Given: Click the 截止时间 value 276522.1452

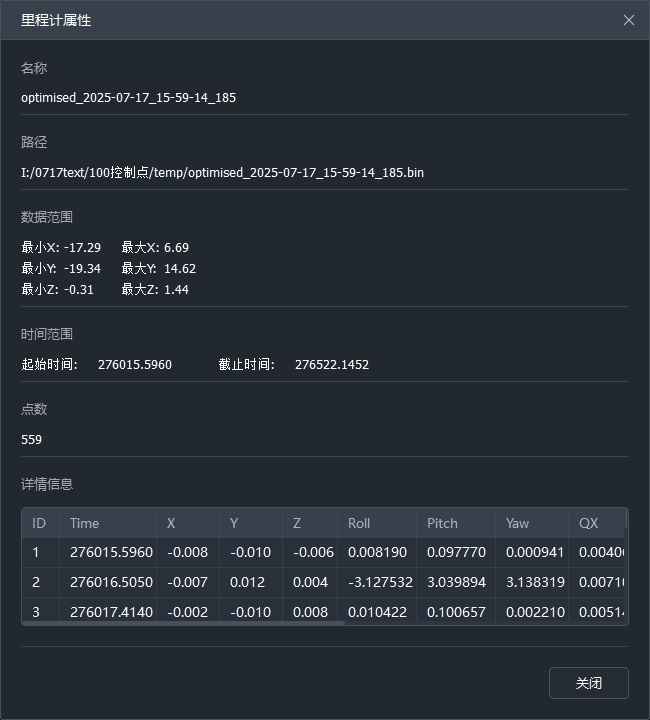Looking at the screenshot, I should tap(331, 364).
